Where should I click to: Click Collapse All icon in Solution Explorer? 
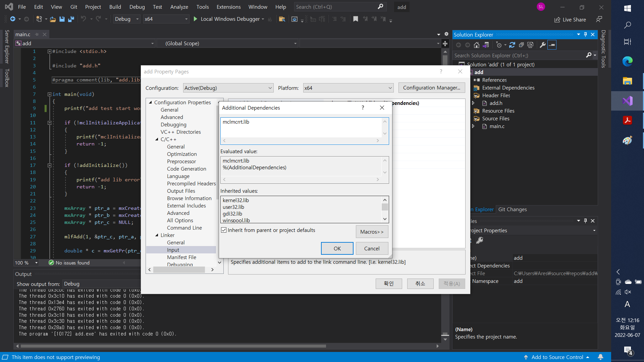[521, 45]
